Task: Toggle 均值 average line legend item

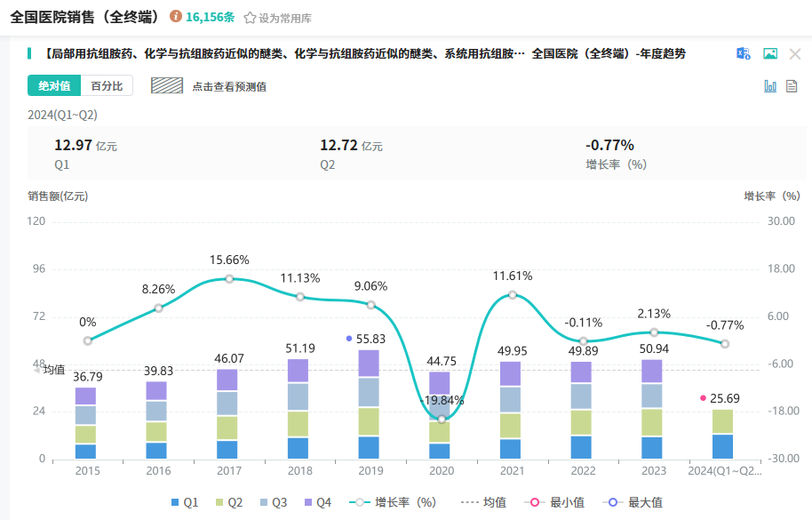Action: click(x=484, y=502)
